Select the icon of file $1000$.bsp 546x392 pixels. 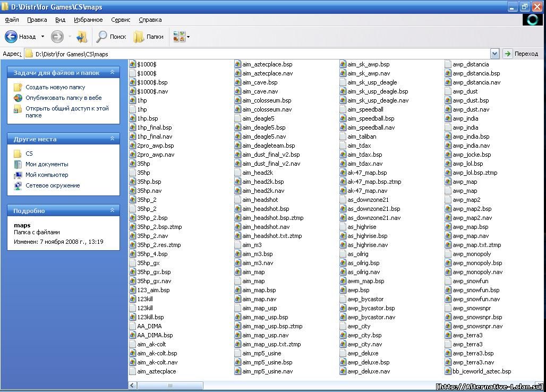pos(132,82)
